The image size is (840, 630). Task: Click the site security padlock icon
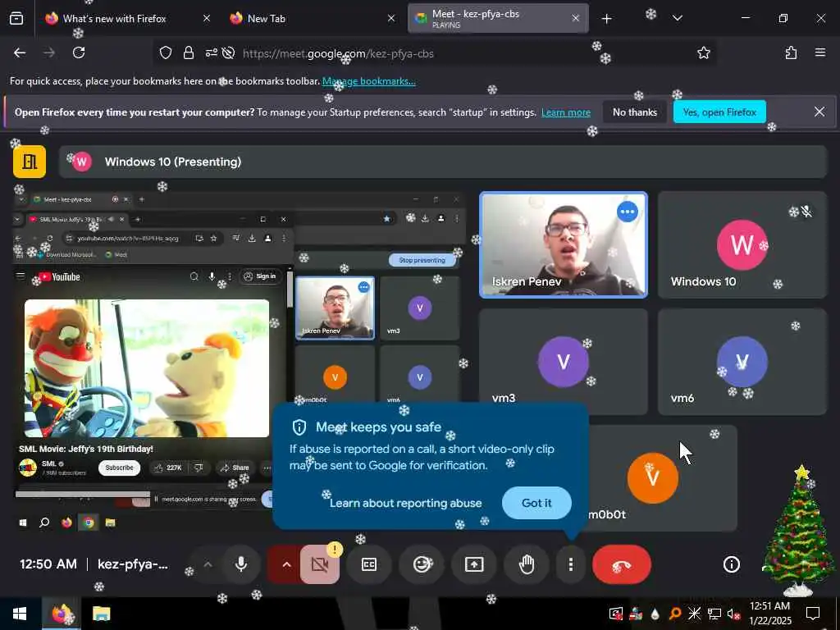point(189,53)
